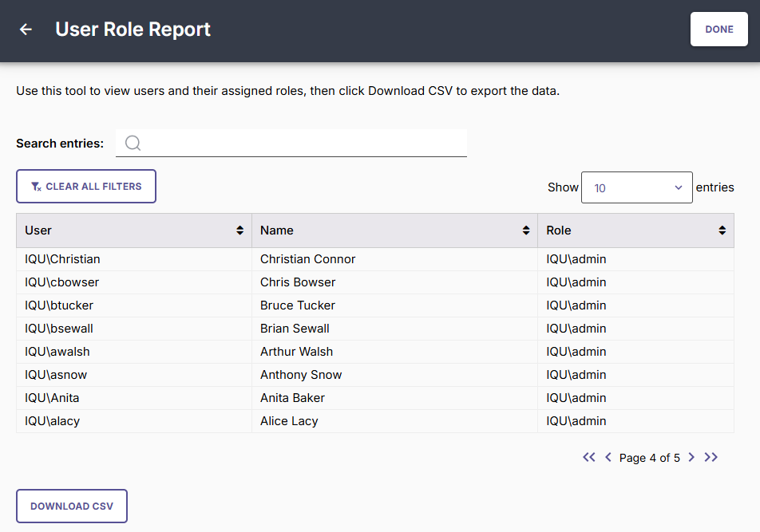The height and width of the screenshot is (532, 760).
Task: Go to previous page arrow
Action: point(608,458)
